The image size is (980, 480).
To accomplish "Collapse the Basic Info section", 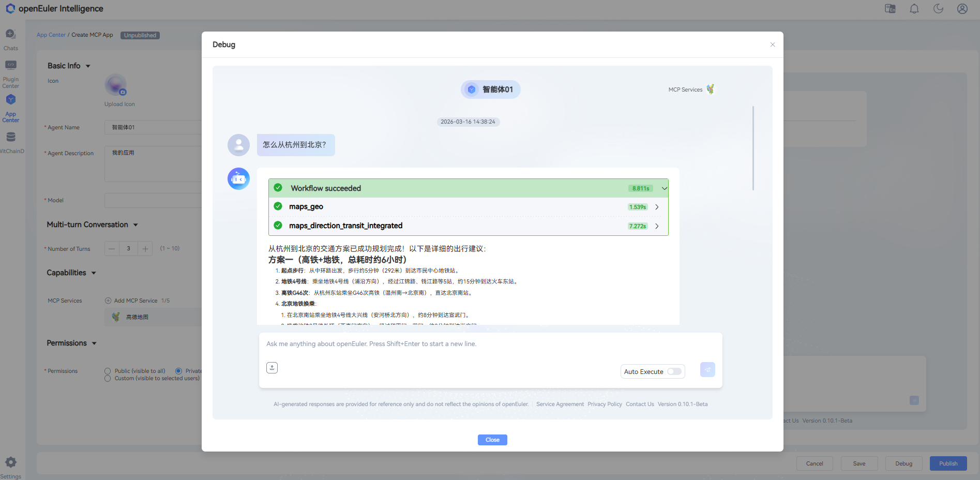I will [x=88, y=66].
